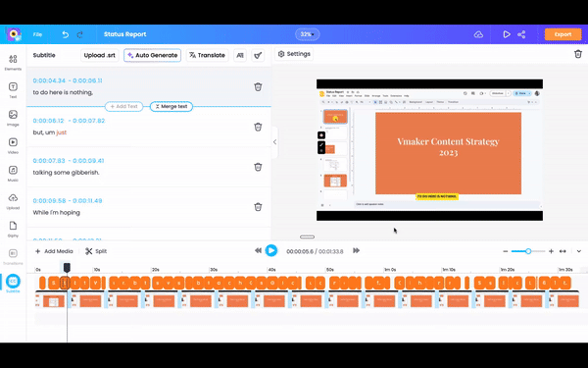This screenshot has width=588, height=368.
Task: Click timestamp 0:00:04.34 - 0:00:06.11
Action: [68, 80]
